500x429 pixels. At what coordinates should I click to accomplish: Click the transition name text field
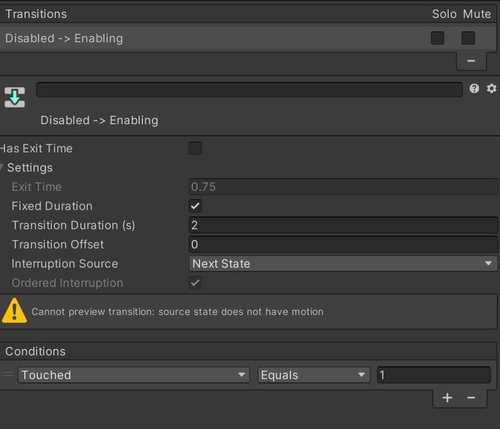pos(249,89)
